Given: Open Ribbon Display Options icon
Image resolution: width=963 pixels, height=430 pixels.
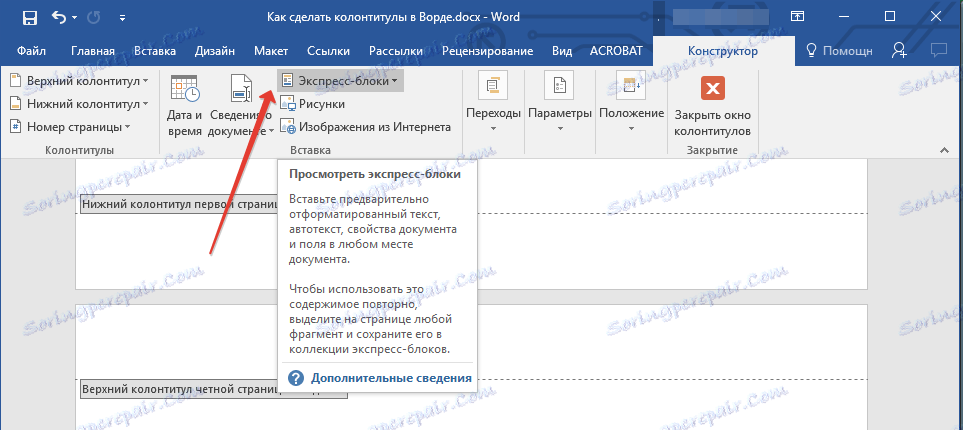Looking at the screenshot, I should click(797, 17).
